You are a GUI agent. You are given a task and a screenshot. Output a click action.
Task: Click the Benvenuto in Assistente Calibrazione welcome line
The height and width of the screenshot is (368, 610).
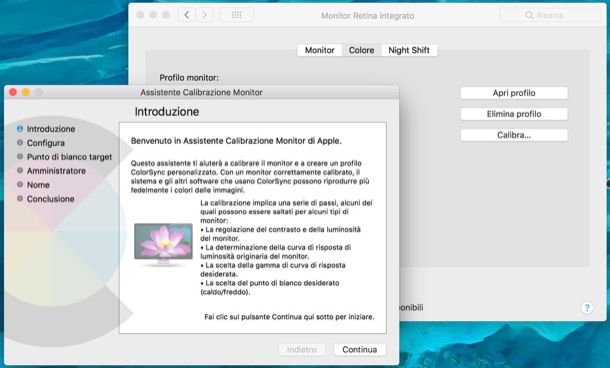(x=236, y=141)
